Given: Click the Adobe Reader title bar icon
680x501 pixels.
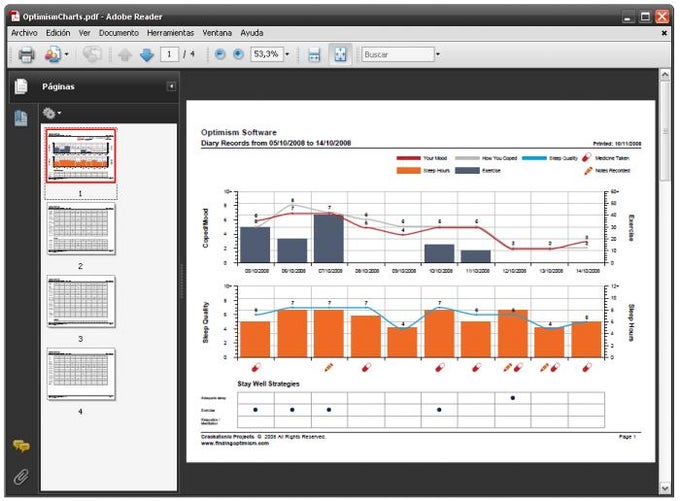Looking at the screenshot, I should click(x=15, y=16).
